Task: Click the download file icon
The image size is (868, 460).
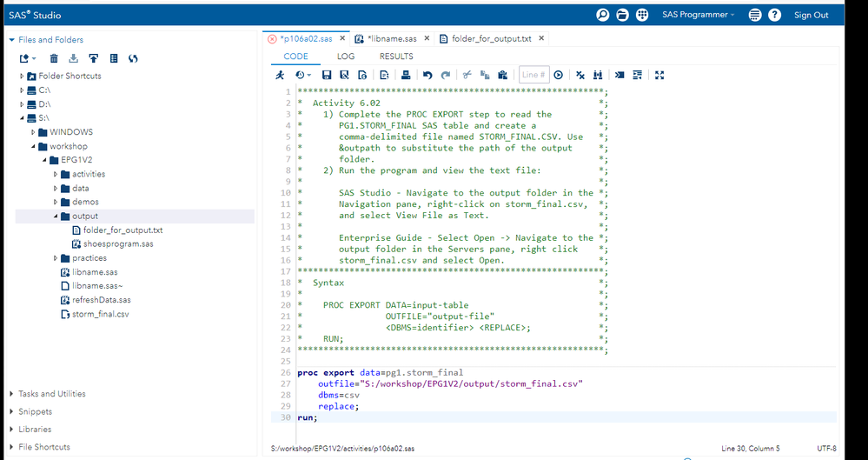Action: click(x=73, y=58)
